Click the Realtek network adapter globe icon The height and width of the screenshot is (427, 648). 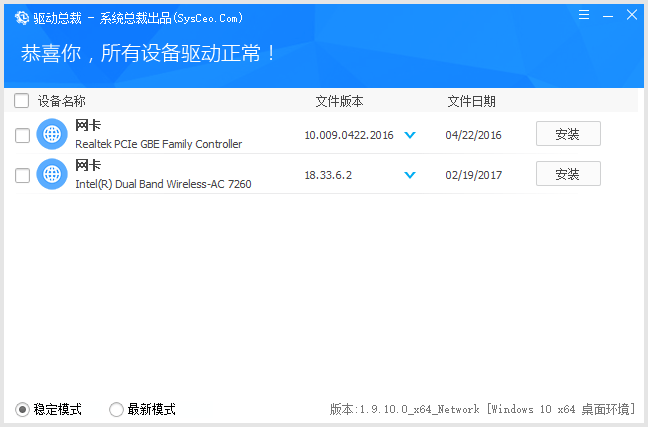(x=52, y=134)
